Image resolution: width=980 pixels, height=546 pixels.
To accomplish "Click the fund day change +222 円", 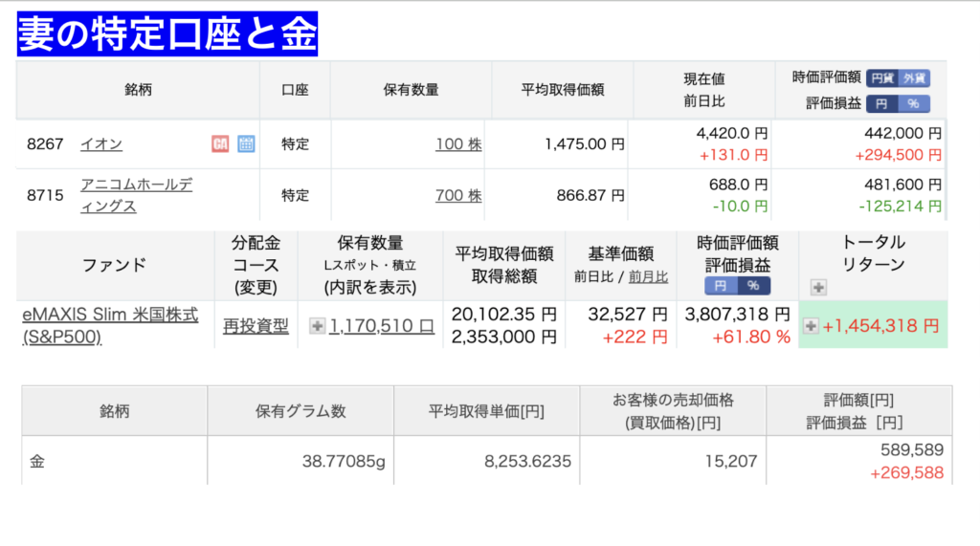I will (x=635, y=337).
